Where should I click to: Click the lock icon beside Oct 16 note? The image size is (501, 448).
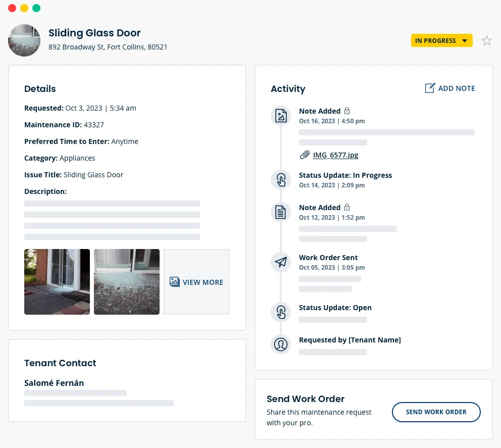(x=347, y=111)
